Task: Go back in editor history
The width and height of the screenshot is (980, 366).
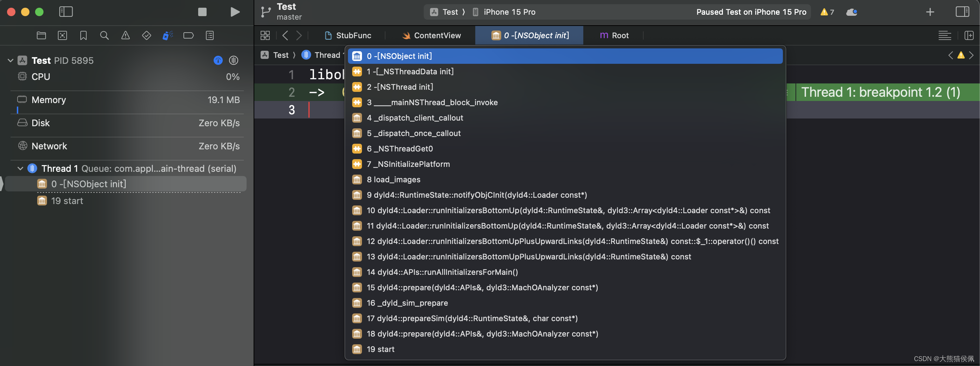Action: pos(285,35)
